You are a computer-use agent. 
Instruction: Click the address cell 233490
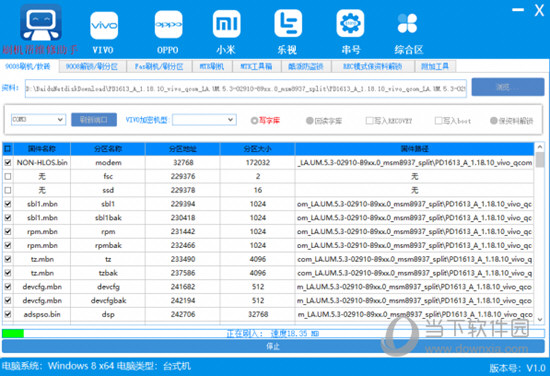(183, 259)
